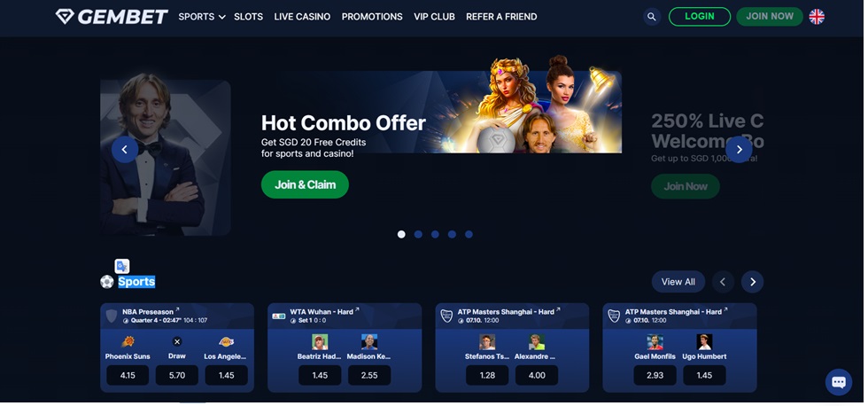Open the LIVE CASINO menu item
868x406 pixels.
coord(302,17)
